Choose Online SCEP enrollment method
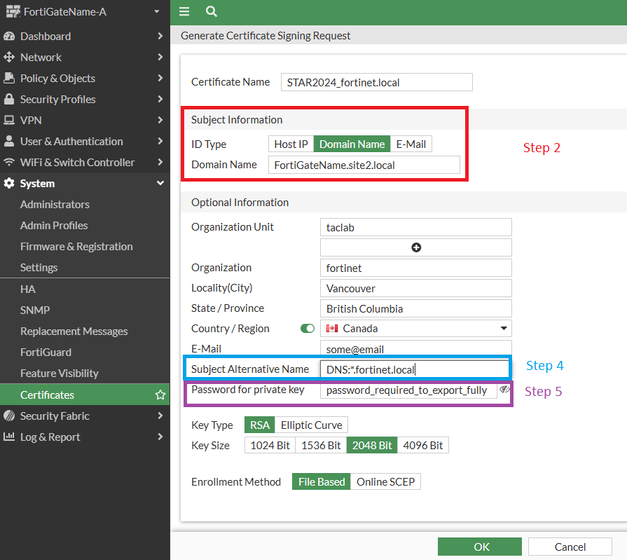627x560 pixels. click(385, 482)
